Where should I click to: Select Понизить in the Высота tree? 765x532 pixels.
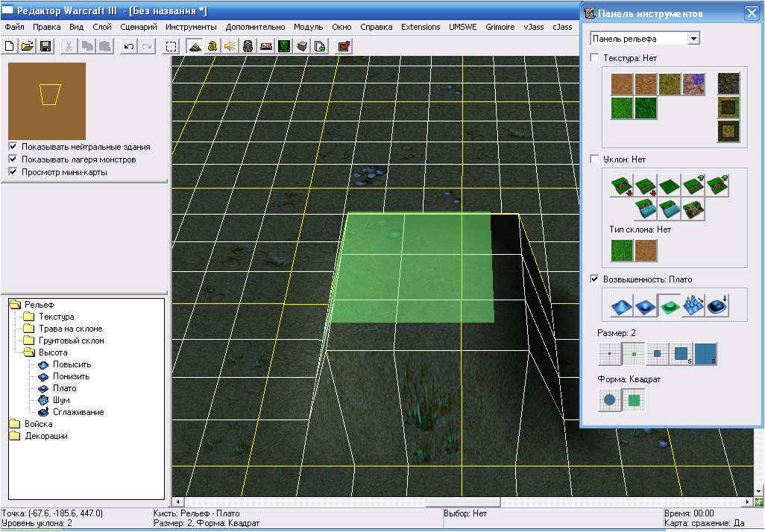tap(72, 376)
